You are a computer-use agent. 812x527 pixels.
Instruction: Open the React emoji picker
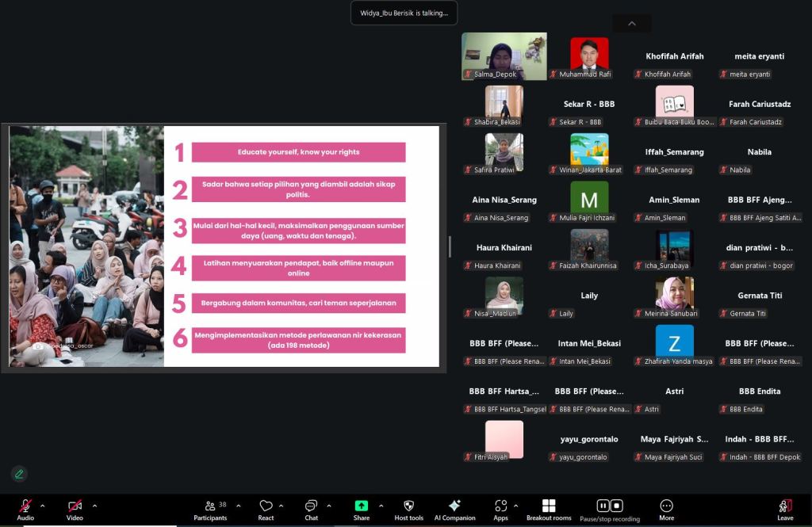point(266,509)
